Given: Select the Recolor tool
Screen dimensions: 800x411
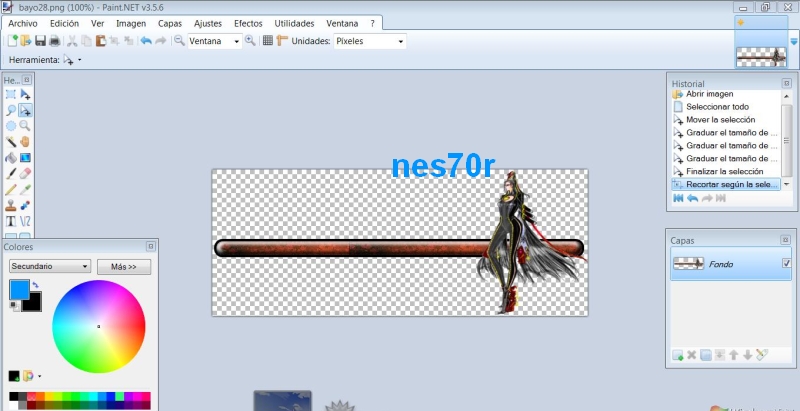Looking at the screenshot, I should tap(25, 206).
